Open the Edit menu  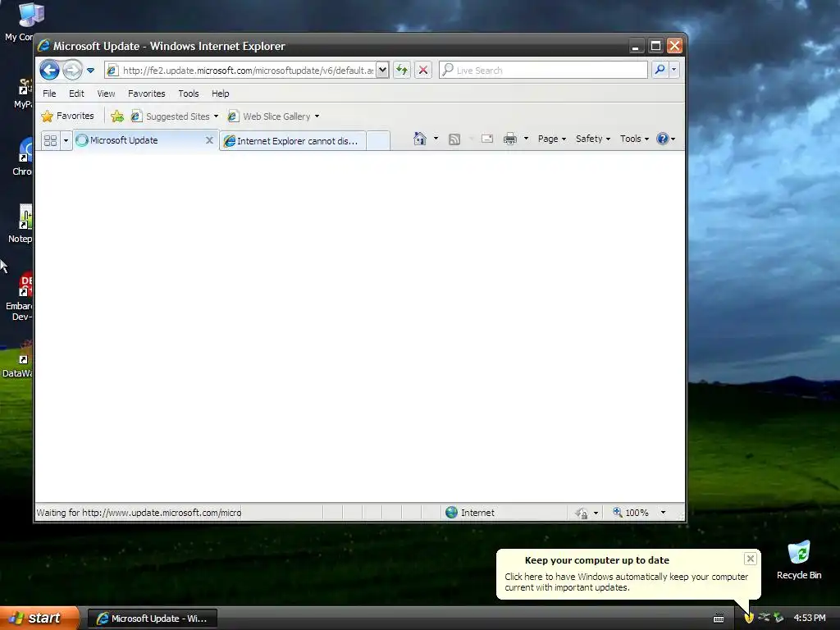pos(76,94)
